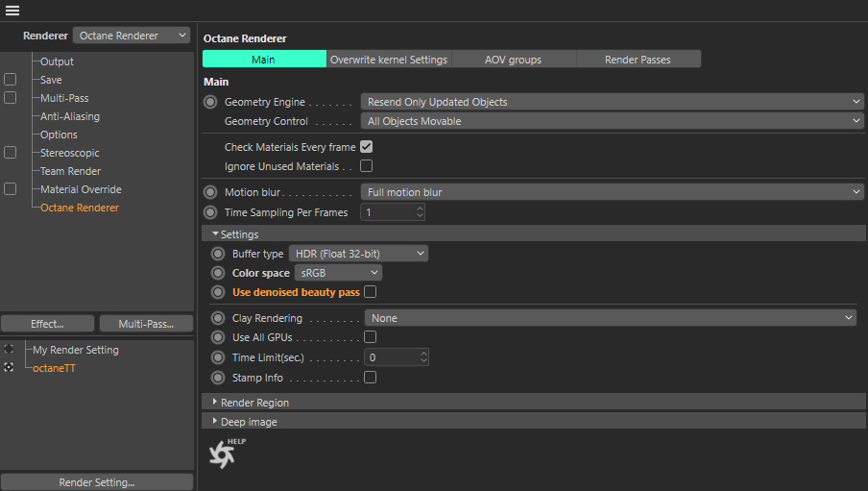Click the Time Sampling Per Frames stepper arrows

click(x=420, y=212)
